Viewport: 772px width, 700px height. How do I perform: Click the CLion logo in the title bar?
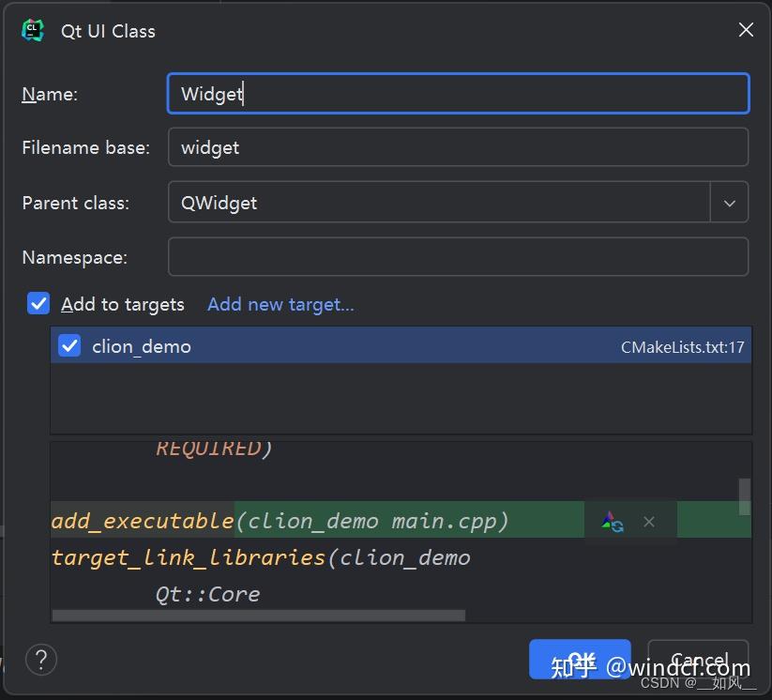pyautogui.click(x=33, y=30)
